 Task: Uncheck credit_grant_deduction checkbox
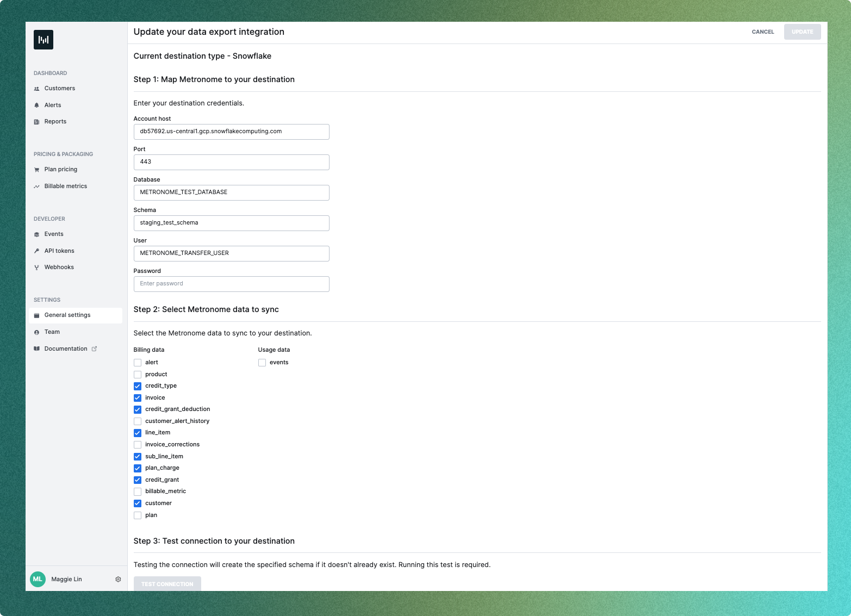[x=138, y=409]
